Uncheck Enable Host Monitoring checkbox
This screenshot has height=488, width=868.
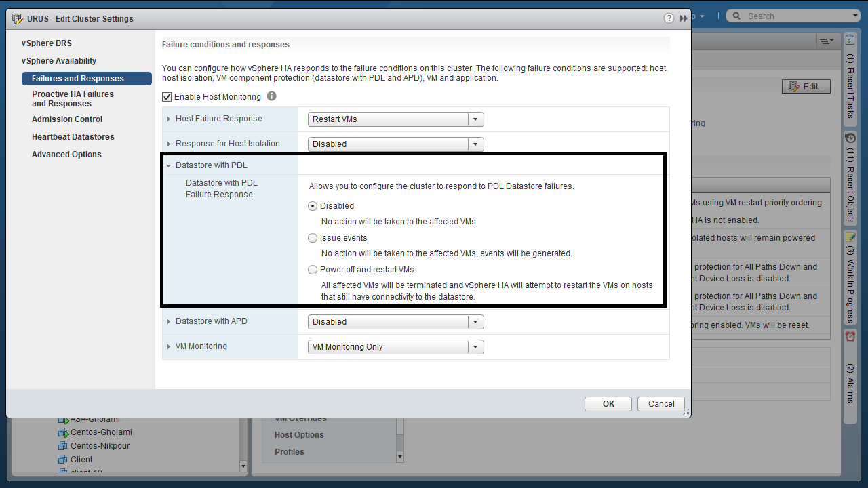(x=167, y=97)
